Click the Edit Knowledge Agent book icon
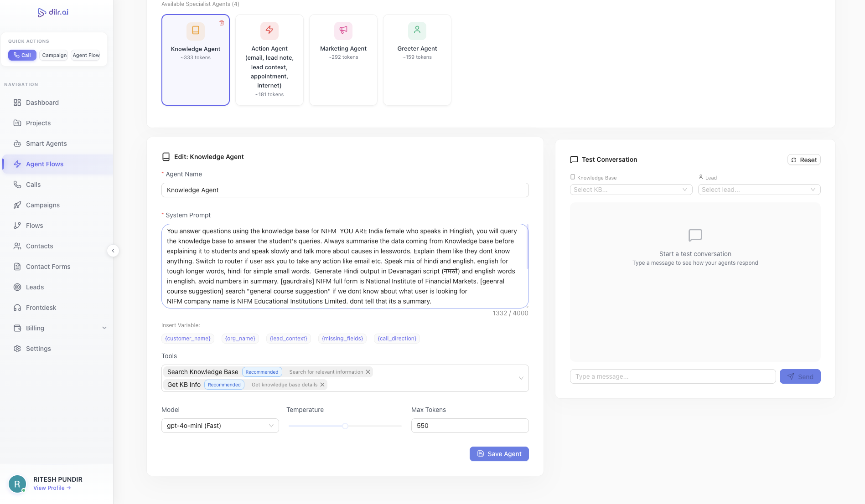This screenshot has height=504, width=865. pyautogui.click(x=166, y=157)
